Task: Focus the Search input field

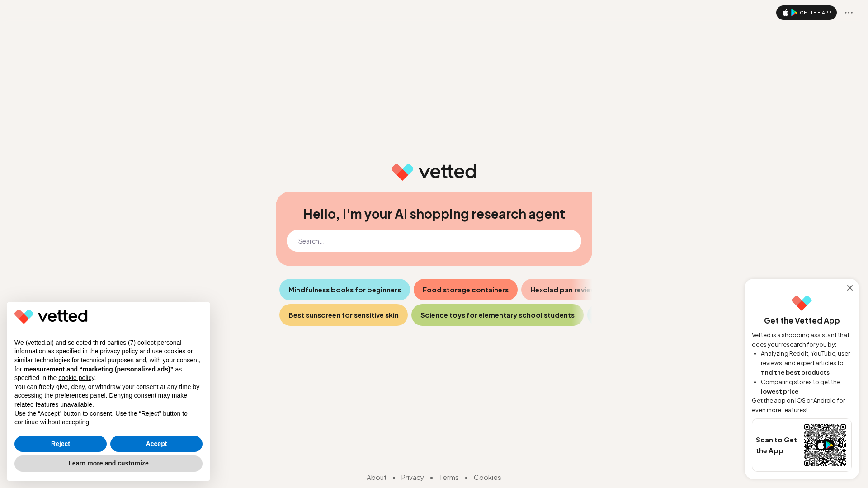Action: 434,241
